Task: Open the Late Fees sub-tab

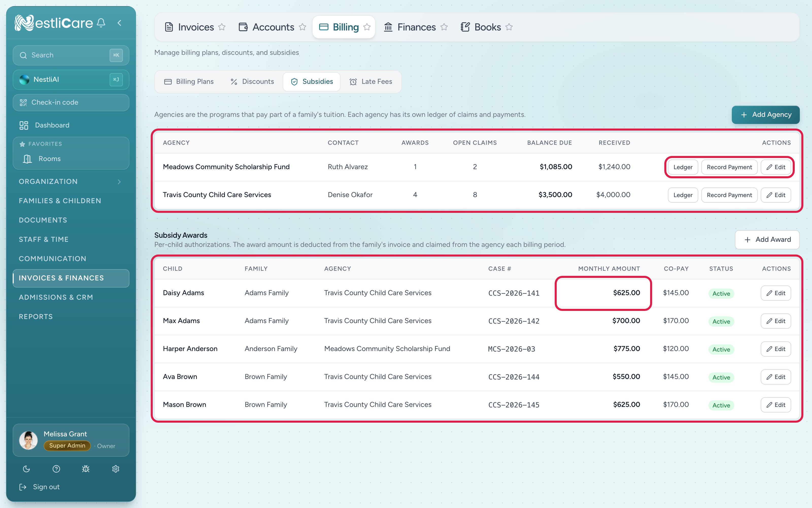Action: pyautogui.click(x=371, y=82)
